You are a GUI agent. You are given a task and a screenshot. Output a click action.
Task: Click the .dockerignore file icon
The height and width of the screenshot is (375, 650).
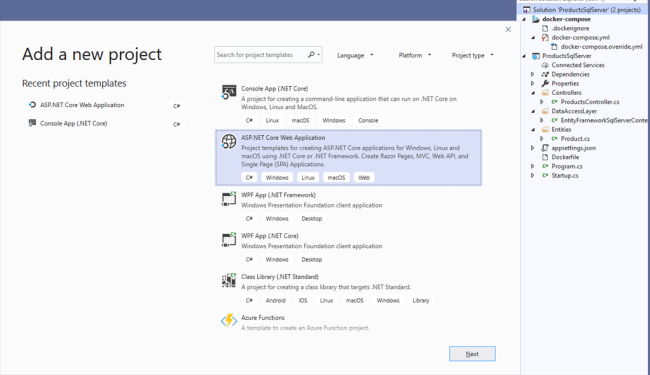(x=545, y=28)
